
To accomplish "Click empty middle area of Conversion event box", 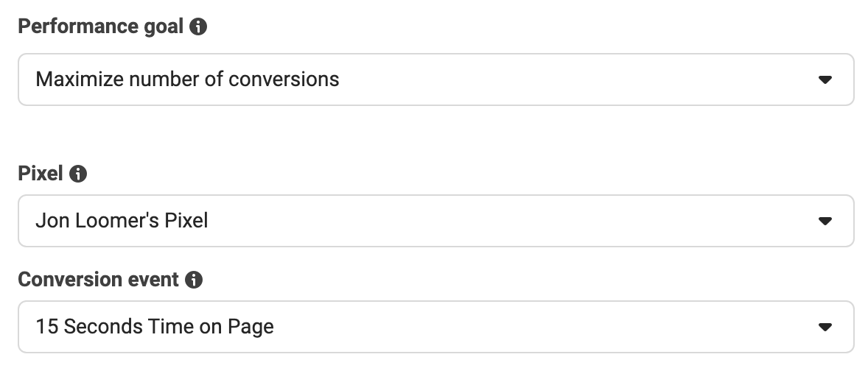I will tap(542, 327).
